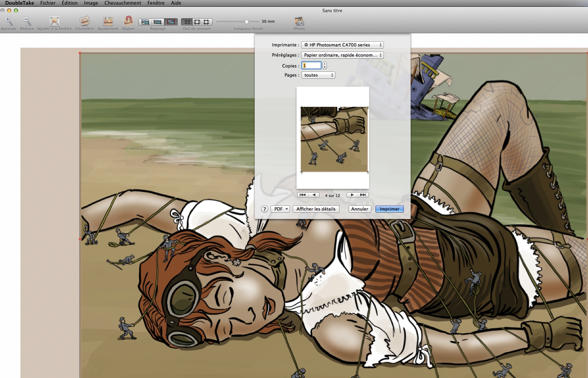Click the Copies number field
The width and height of the screenshot is (588, 378).
point(311,65)
